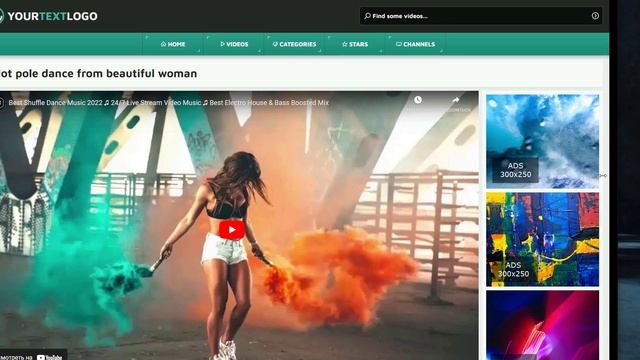This screenshot has width=640, height=360.
Task: Click the Share arrow icon on video
Action: click(x=456, y=100)
